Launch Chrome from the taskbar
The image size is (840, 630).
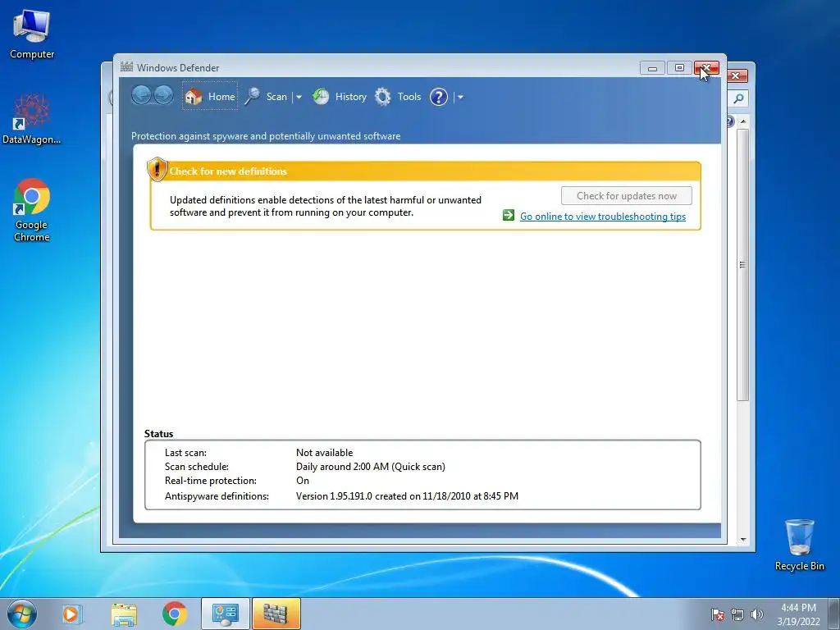[174, 614]
